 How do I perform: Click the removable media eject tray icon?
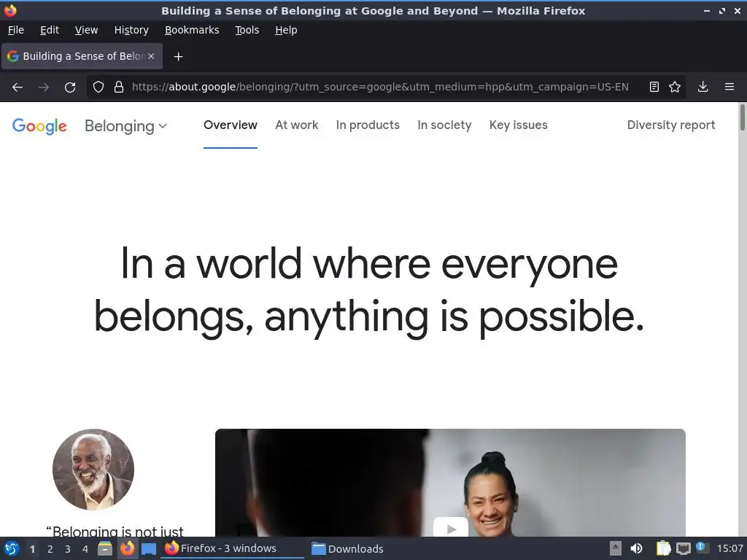click(616, 548)
